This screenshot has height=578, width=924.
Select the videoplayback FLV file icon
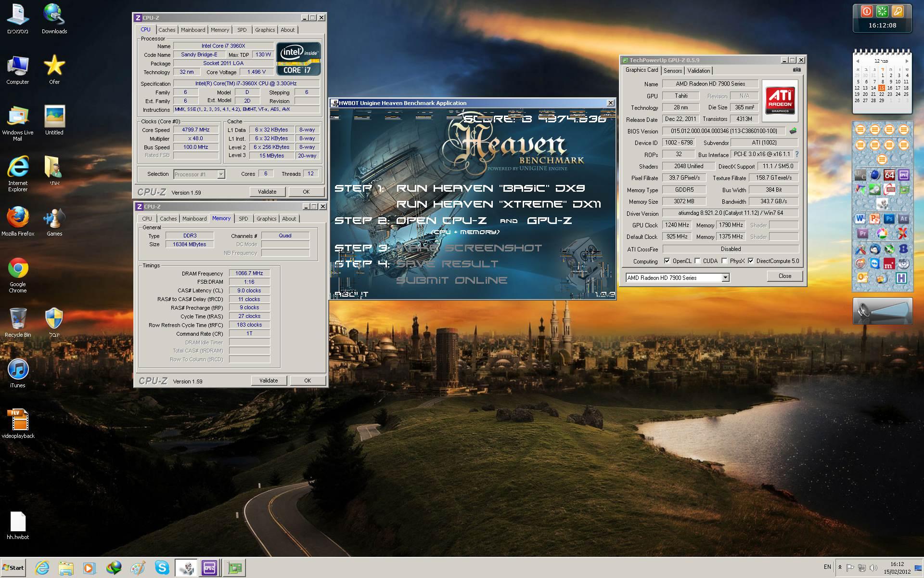[x=18, y=424]
